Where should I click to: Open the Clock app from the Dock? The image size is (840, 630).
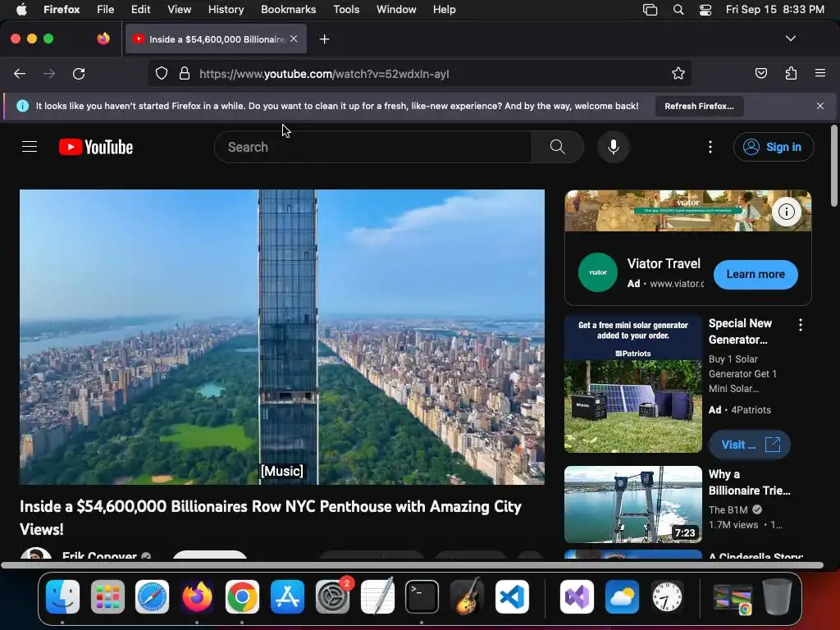tap(666, 597)
